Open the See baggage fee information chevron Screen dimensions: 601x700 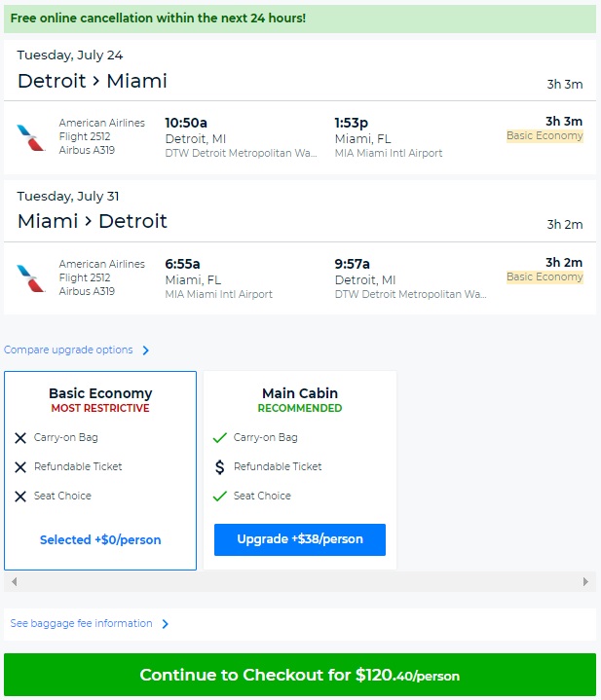(x=166, y=624)
